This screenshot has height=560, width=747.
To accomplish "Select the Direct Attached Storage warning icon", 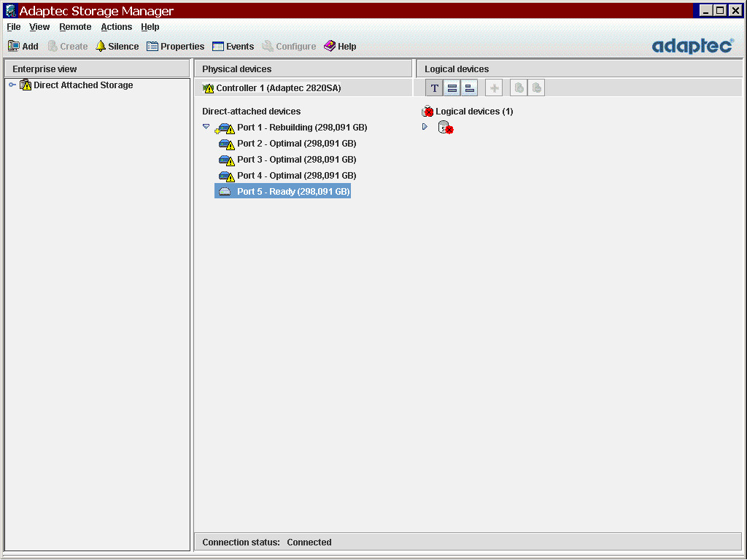I will [26, 85].
